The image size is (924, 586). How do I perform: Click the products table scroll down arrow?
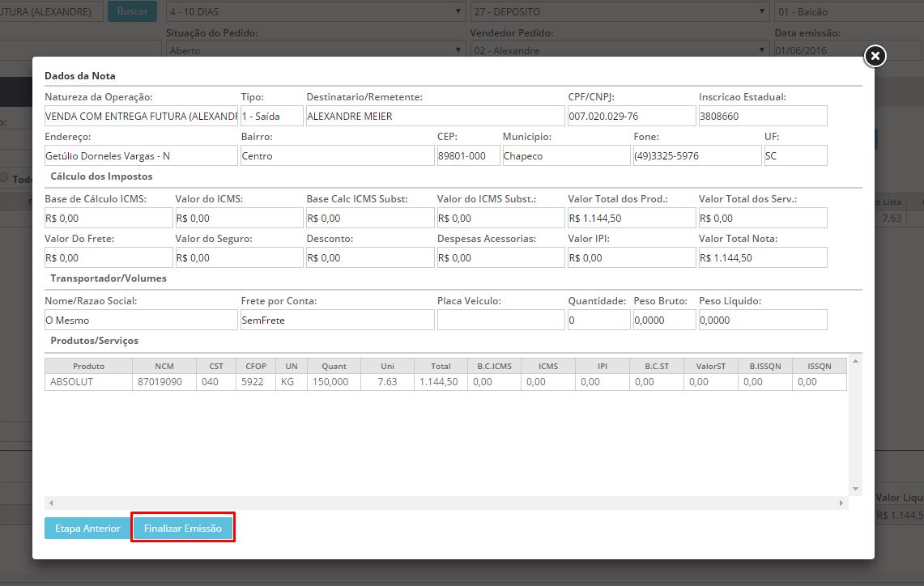(x=855, y=489)
